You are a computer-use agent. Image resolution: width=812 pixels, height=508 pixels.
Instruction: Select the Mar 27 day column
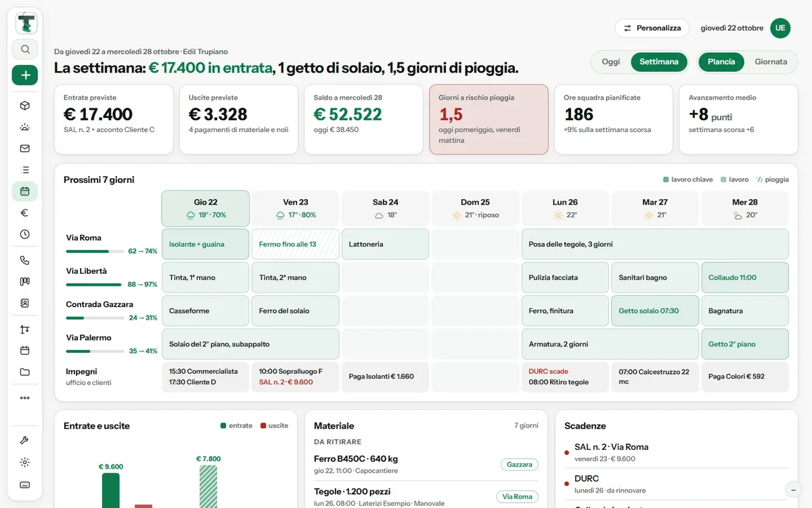(655, 209)
